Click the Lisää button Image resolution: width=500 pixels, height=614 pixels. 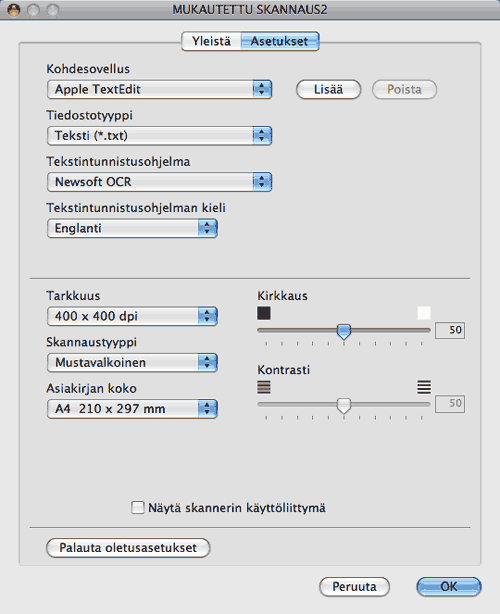pos(329,89)
